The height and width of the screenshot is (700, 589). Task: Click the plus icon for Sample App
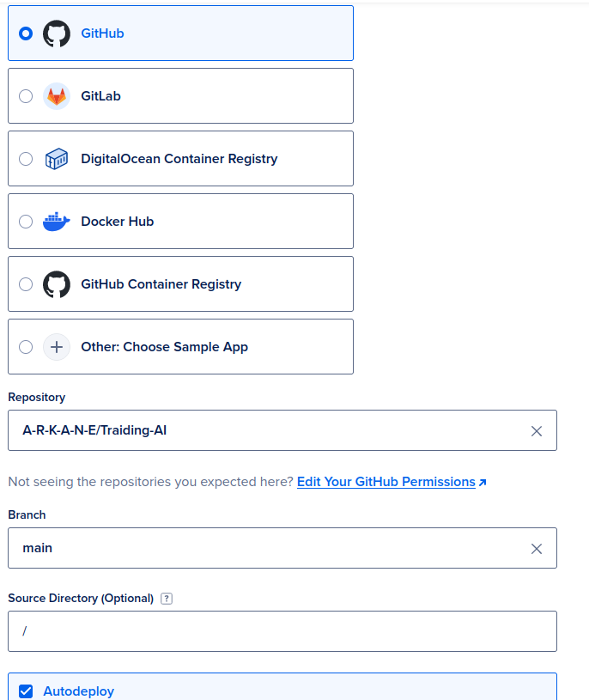tap(57, 347)
